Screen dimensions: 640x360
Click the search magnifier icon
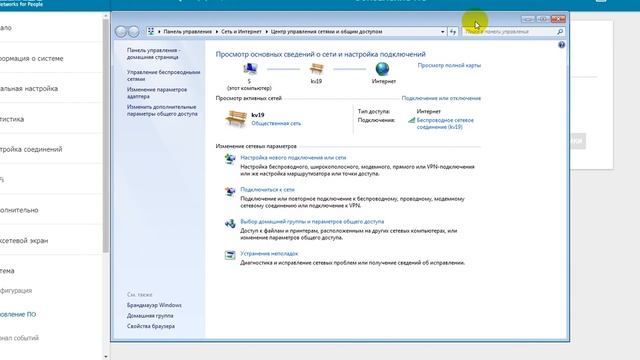(x=560, y=31)
